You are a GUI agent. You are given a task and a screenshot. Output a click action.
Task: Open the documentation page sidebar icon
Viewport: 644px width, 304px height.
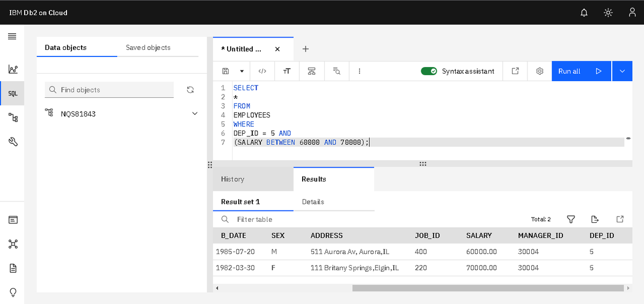point(13,268)
